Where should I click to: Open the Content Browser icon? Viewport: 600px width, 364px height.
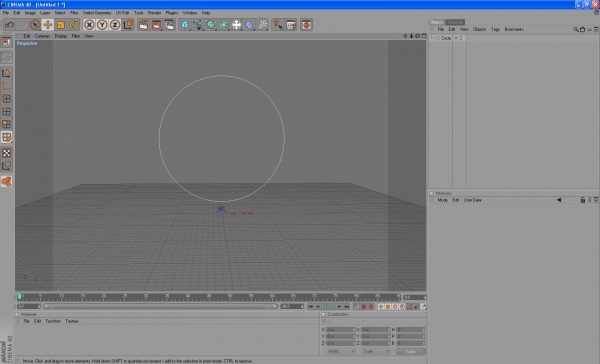291,25
